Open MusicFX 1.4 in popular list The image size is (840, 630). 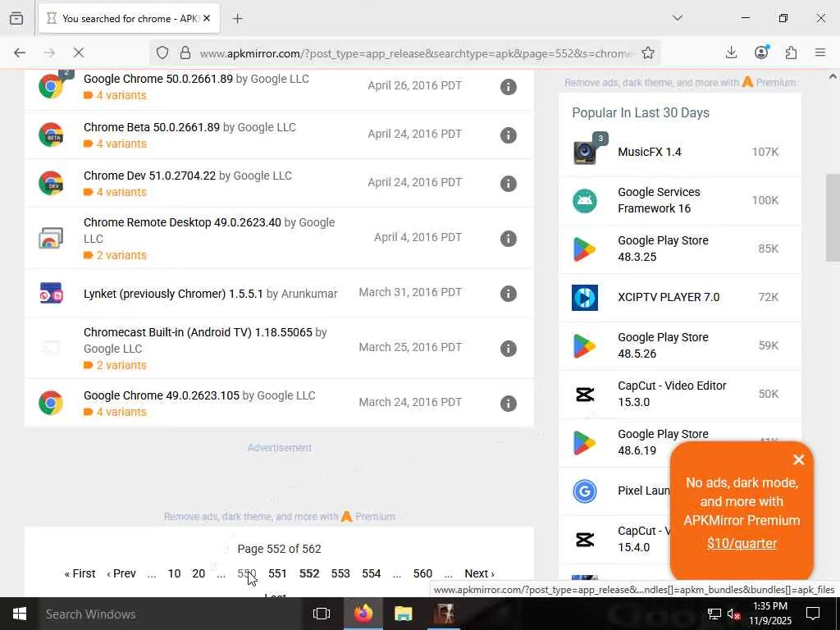(650, 152)
